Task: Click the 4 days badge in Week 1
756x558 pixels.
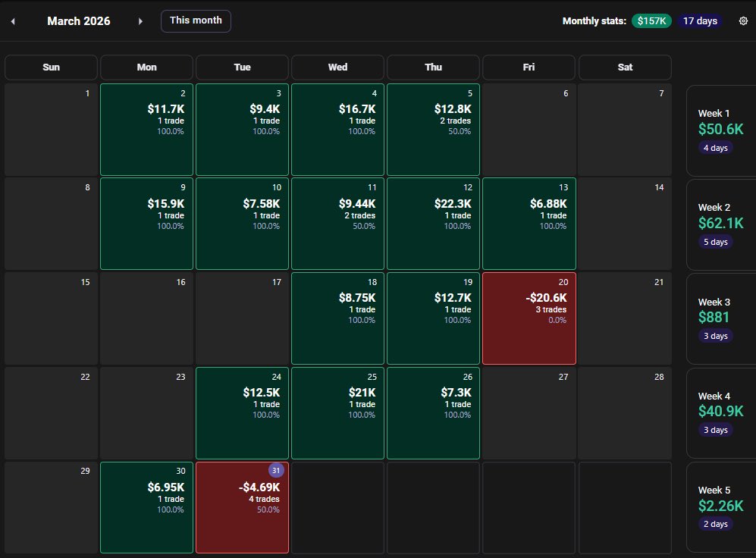Action: click(716, 148)
